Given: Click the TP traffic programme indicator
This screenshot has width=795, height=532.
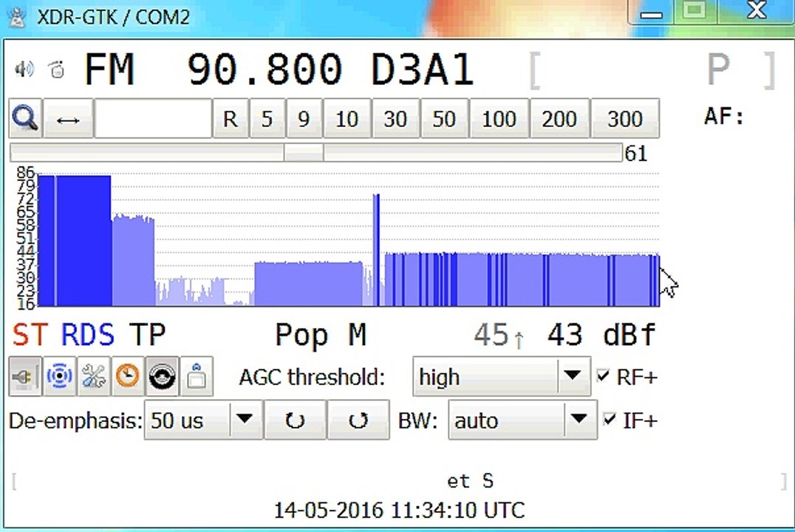Looking at the screenshot, I should (x=147, y=335).
